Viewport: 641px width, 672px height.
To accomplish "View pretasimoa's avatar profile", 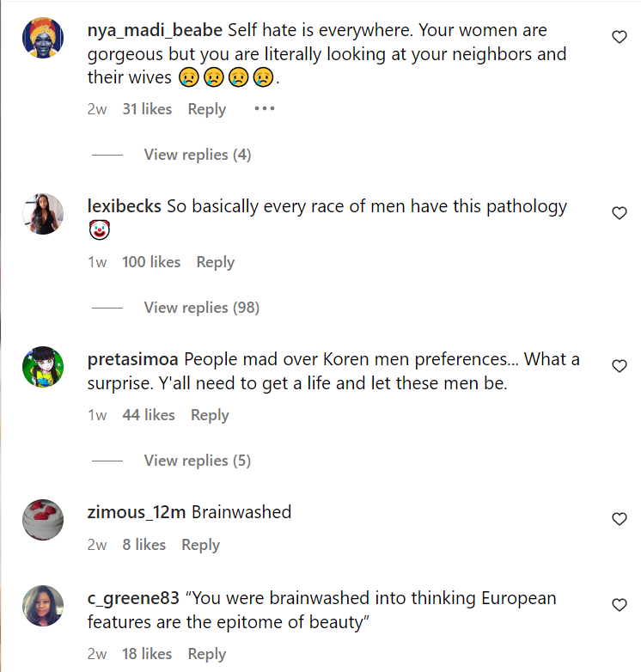I will tap(42, 367).
